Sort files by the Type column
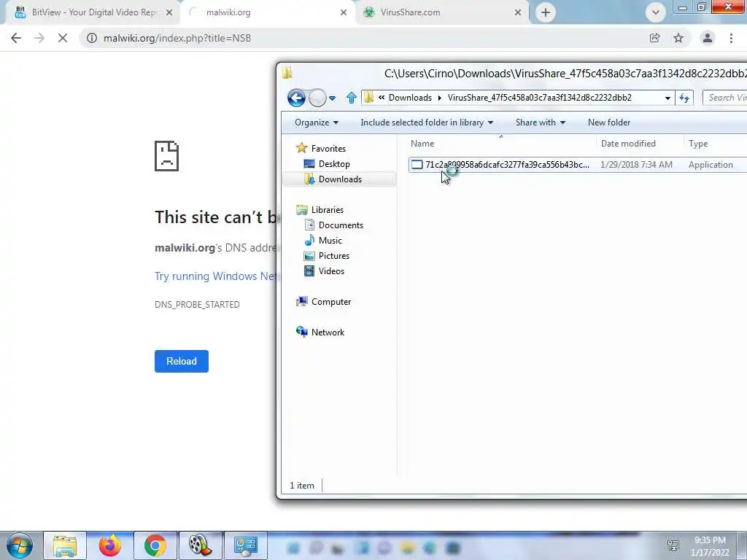 pos(715,144)
